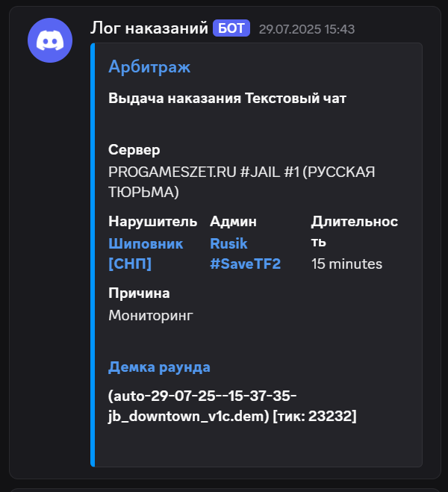
Task: Open the Лог наказаний bot avatar
Action: (x=50, y=40)
